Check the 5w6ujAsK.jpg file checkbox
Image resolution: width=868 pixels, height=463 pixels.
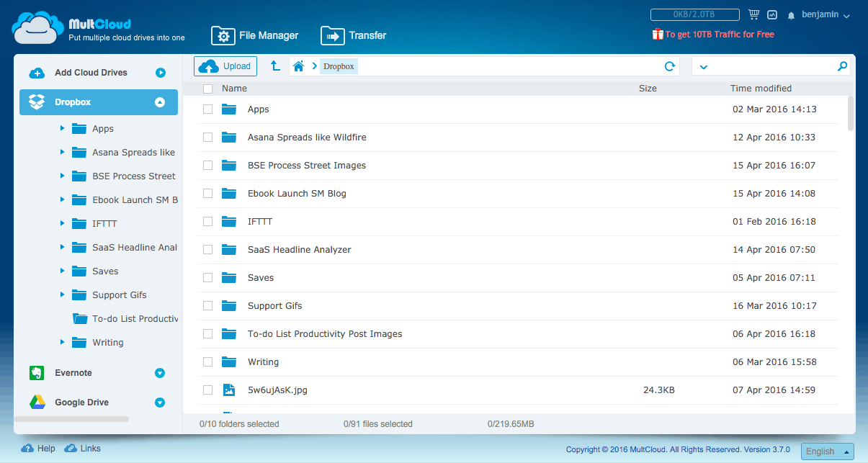tap(207, 390)
